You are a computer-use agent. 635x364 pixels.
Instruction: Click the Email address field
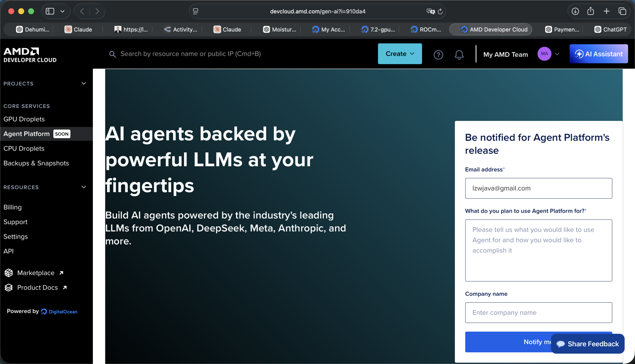538,188
